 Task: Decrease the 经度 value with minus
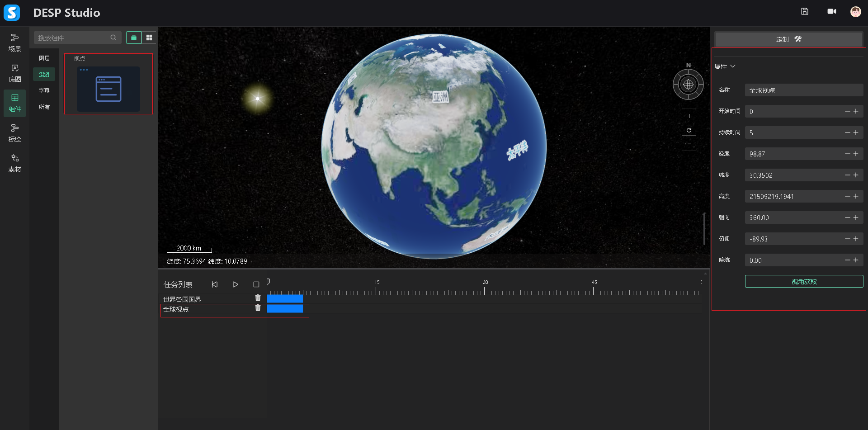[847, 154]
